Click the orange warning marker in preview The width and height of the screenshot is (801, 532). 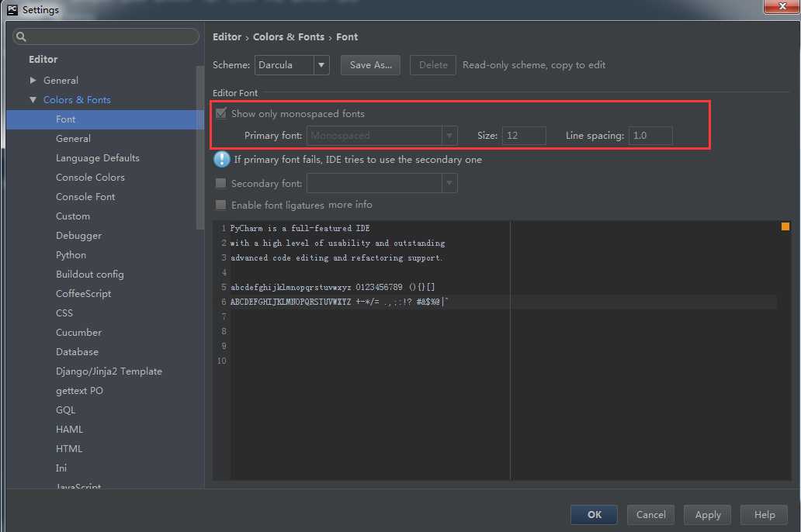click(785, 226)
